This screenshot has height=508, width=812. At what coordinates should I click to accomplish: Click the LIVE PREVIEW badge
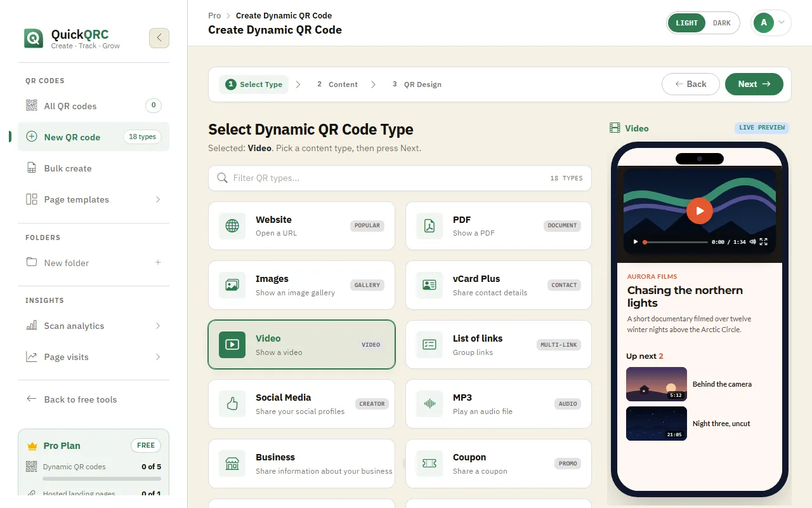[762, 128]
